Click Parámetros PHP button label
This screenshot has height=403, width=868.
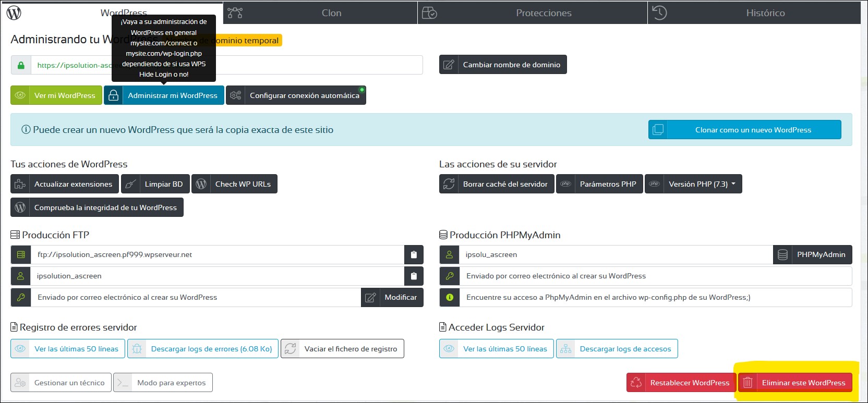click(608, 184)
